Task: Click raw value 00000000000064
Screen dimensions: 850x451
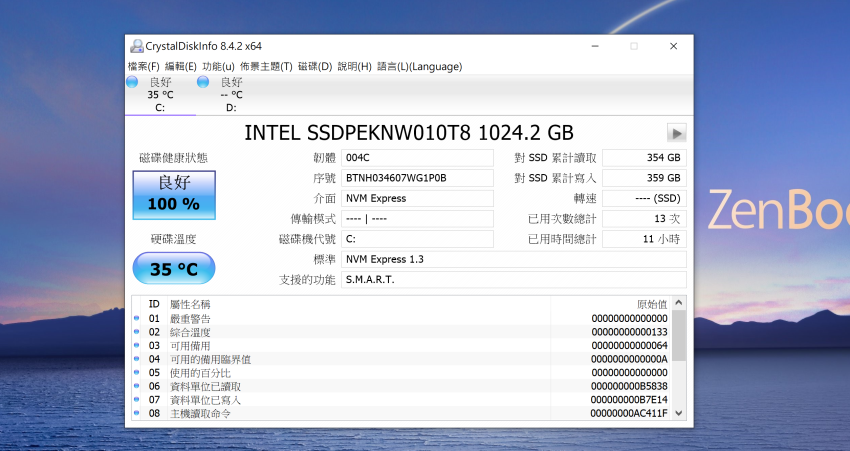Action: [x=629, y=346]
